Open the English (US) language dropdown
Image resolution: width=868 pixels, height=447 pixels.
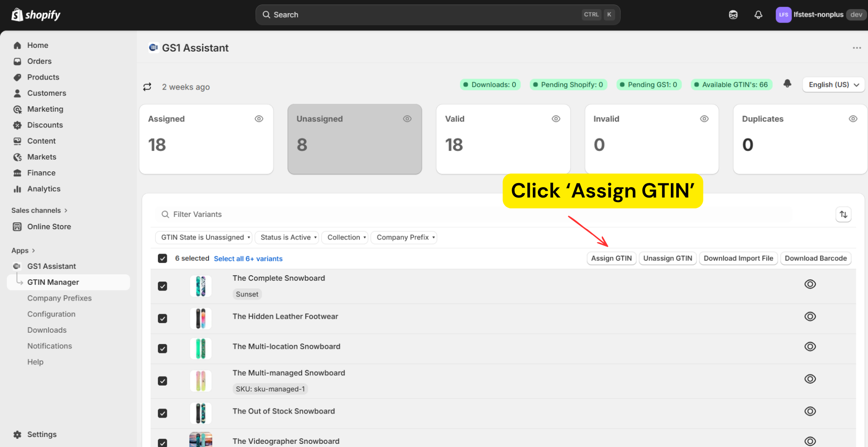click(x=834, y=85)
